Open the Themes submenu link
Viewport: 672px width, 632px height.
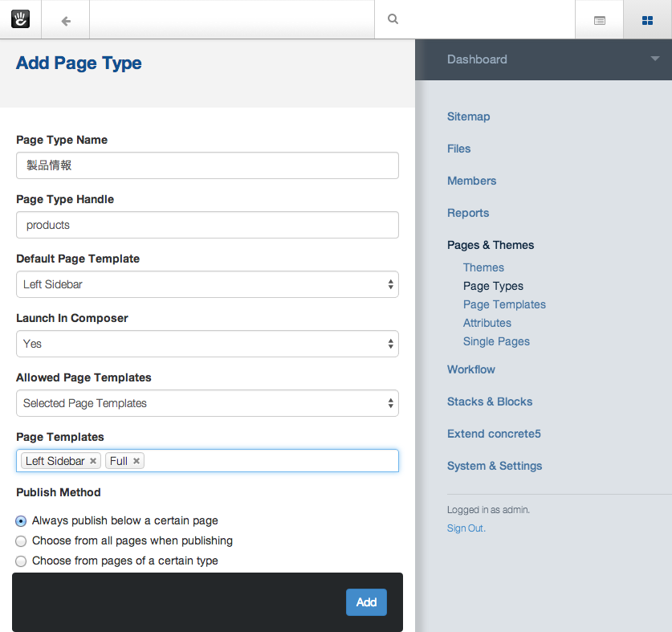[483, 267]
